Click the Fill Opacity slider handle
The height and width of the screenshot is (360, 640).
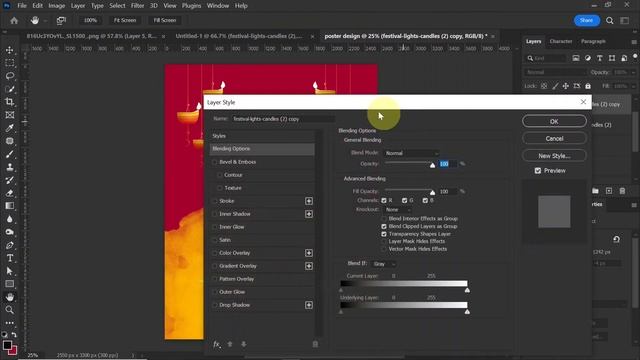(432, 192)
